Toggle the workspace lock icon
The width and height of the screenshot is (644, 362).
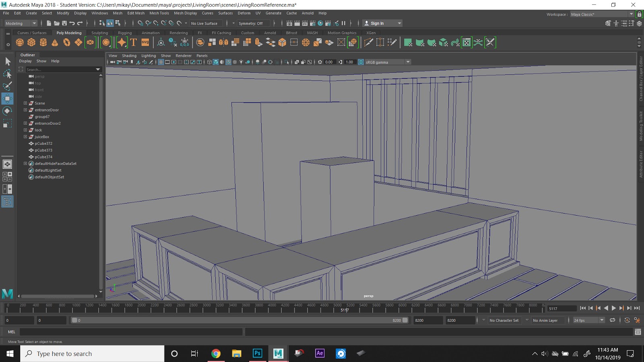(639, 14)
